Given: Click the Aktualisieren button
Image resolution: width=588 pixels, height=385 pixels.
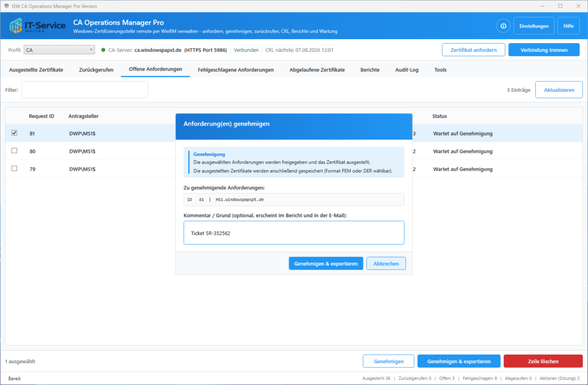Looking at the screenshot, I should (x=559, y=90).
